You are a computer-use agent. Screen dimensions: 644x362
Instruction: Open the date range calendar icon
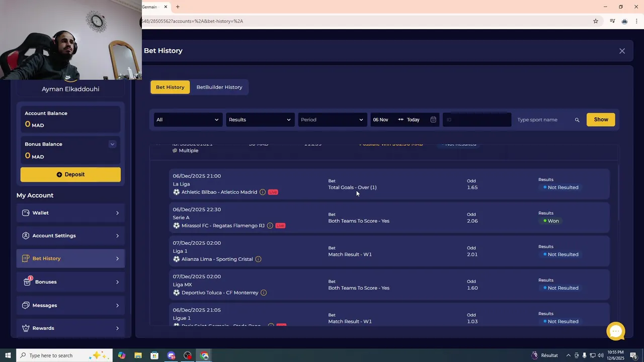coord(433,120)
